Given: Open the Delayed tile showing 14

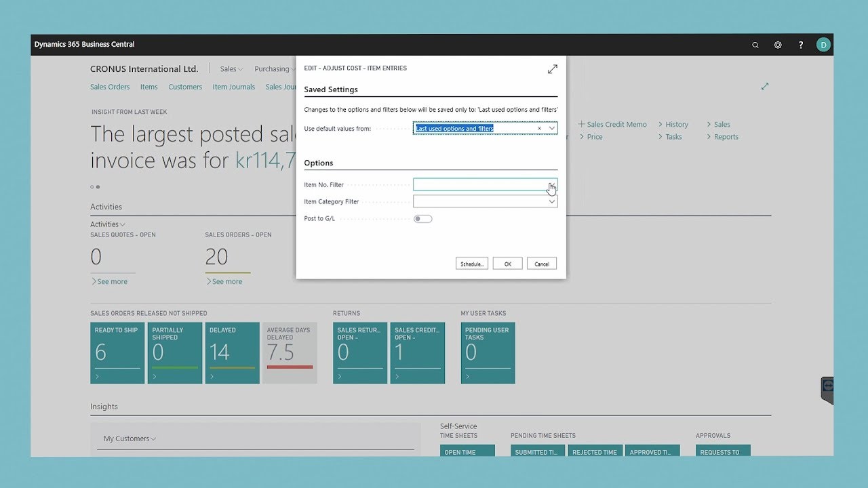Looking at the screenshot, I should tap(233, 353).
